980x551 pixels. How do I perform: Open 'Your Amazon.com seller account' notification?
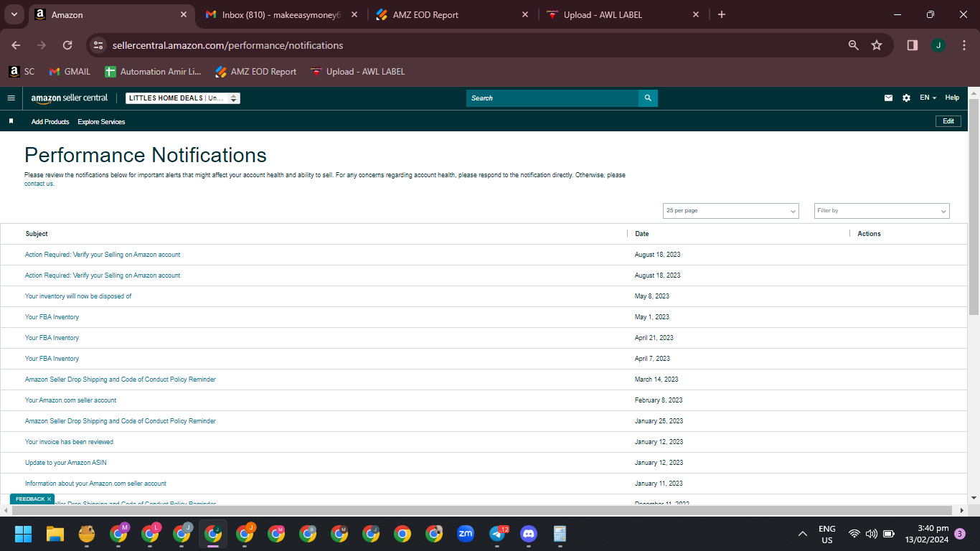coord(70,400)
